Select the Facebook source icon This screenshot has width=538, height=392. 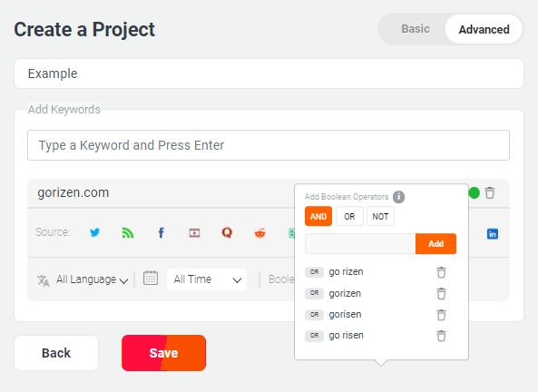[x=161, y=232]
